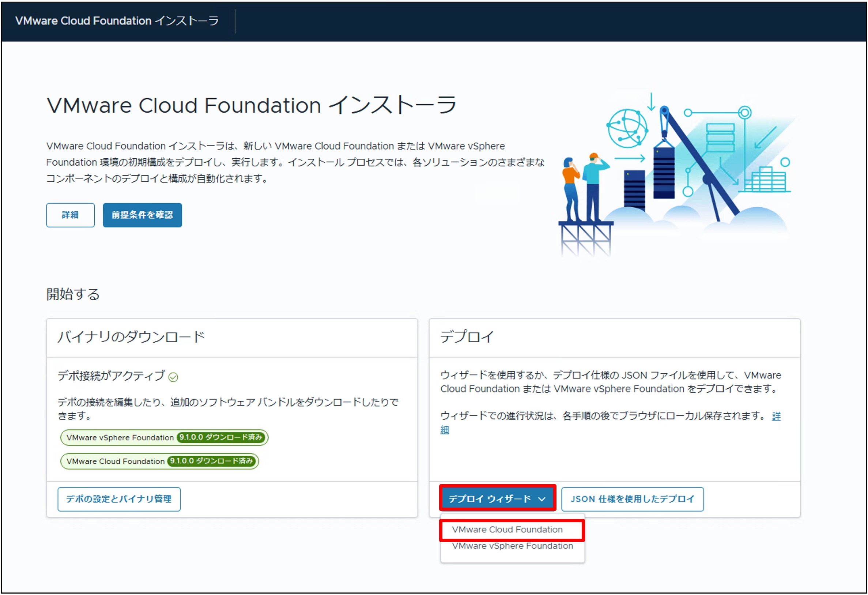Click the デポ接続がアクティブ status text
This screenshot has height=595, width=868.
coord(111,376)
